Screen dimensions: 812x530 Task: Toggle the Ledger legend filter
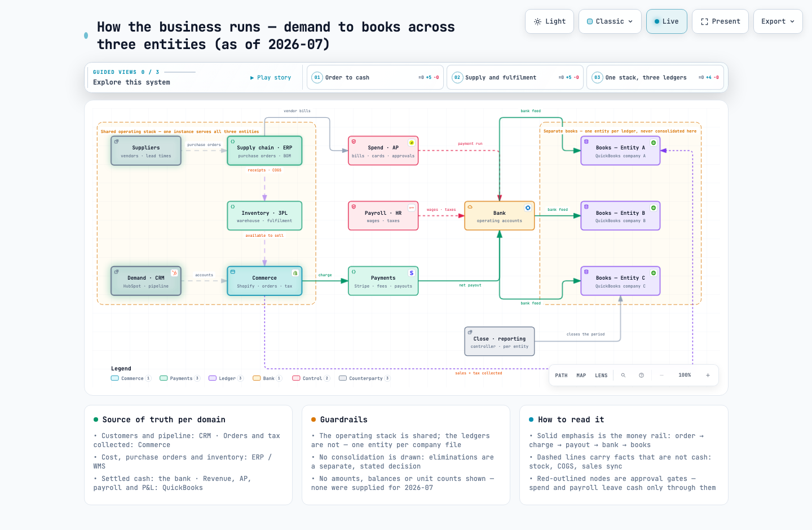click(x=226, y=378)
